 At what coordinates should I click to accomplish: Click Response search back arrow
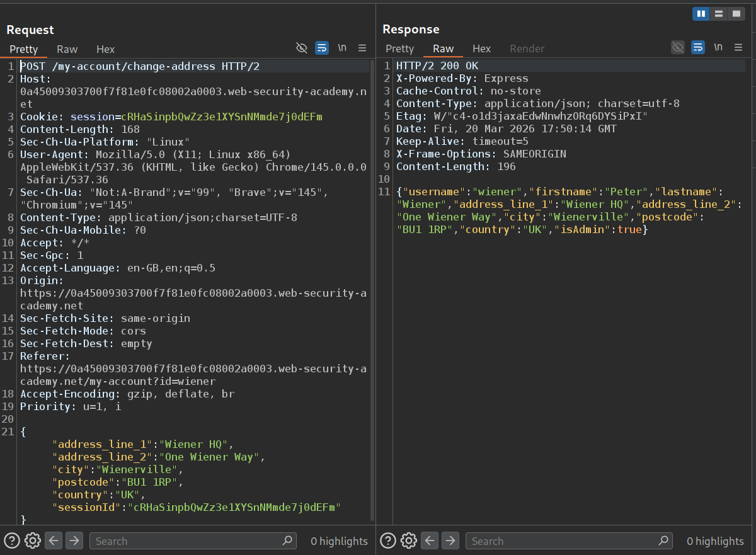(x=430, y=541)
